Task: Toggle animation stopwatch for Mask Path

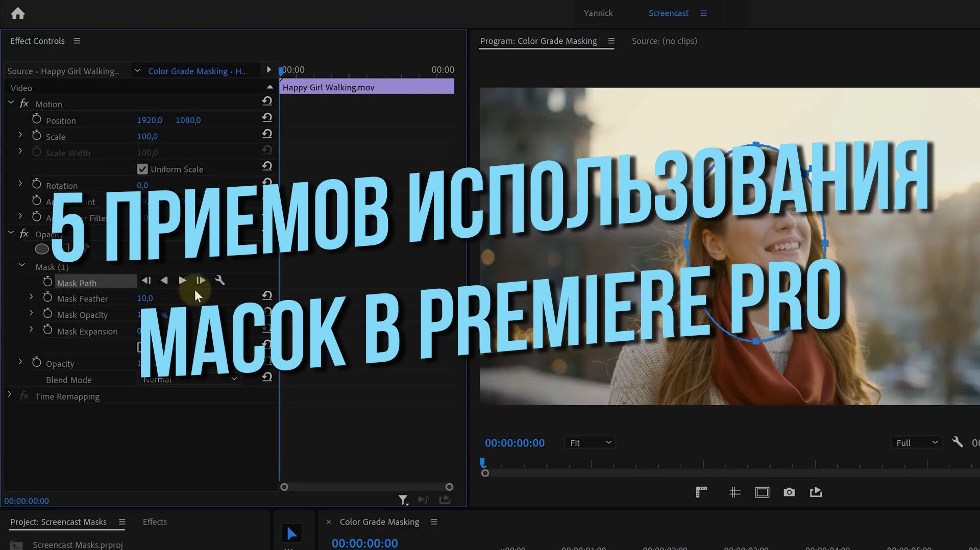Action: pos(47,282)
